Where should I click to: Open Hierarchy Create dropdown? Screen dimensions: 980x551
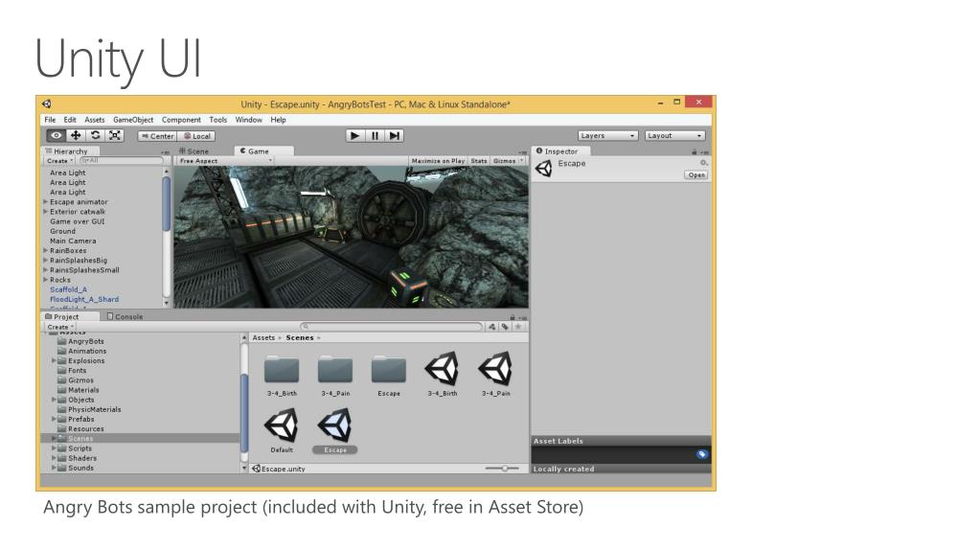coord(60,161)
